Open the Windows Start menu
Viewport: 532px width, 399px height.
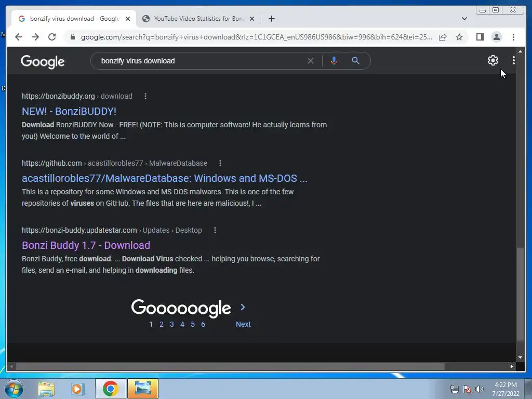pos(14,389)
